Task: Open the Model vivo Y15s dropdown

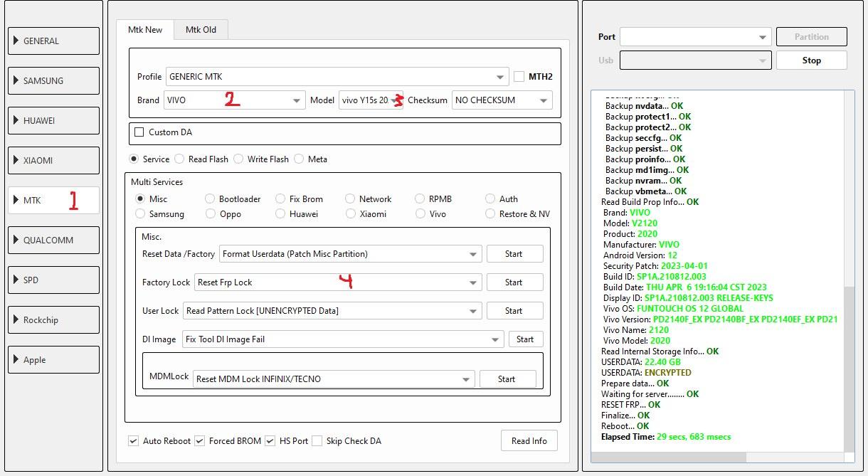Action: point(371,100)
